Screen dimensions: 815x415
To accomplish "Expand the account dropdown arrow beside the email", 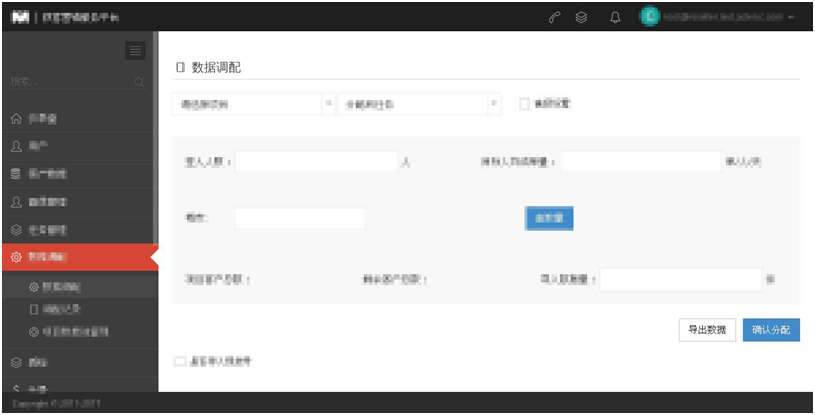I will click(x=791, y=17).
